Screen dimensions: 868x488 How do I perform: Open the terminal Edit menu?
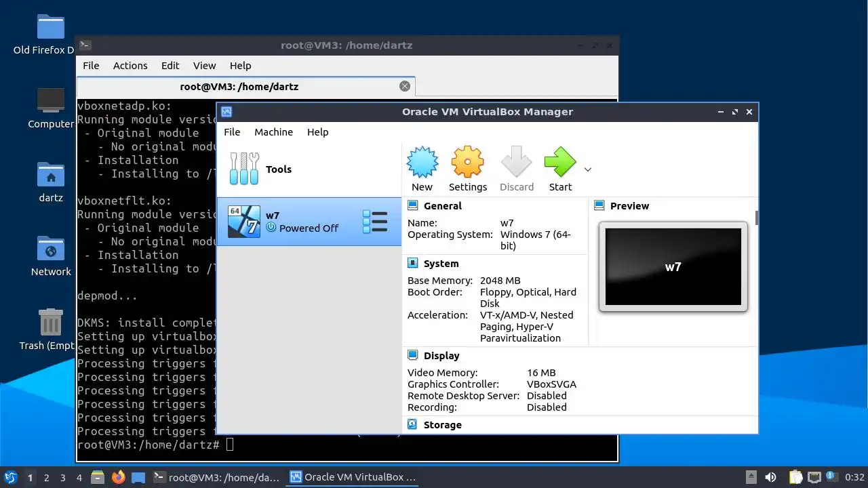[x=170, y=66]
